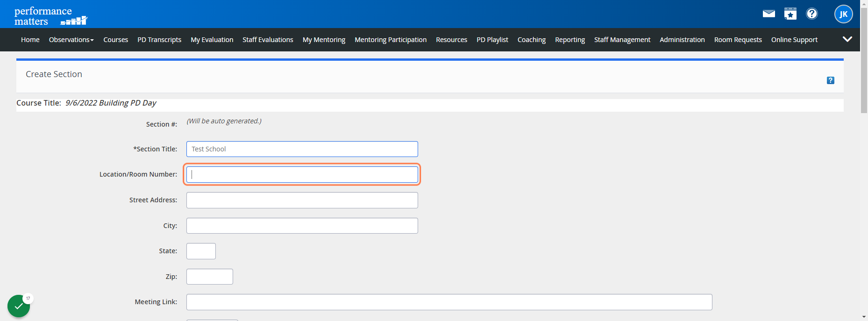Click the 'Create Section' heading text
This screenshot has height=321, width=868.
[54, 74]
